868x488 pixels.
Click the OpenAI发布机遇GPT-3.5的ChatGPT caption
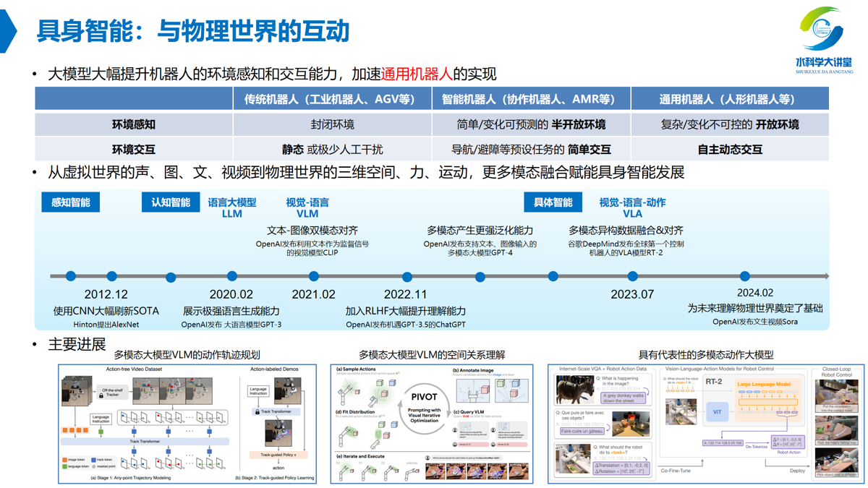(405, 325)
